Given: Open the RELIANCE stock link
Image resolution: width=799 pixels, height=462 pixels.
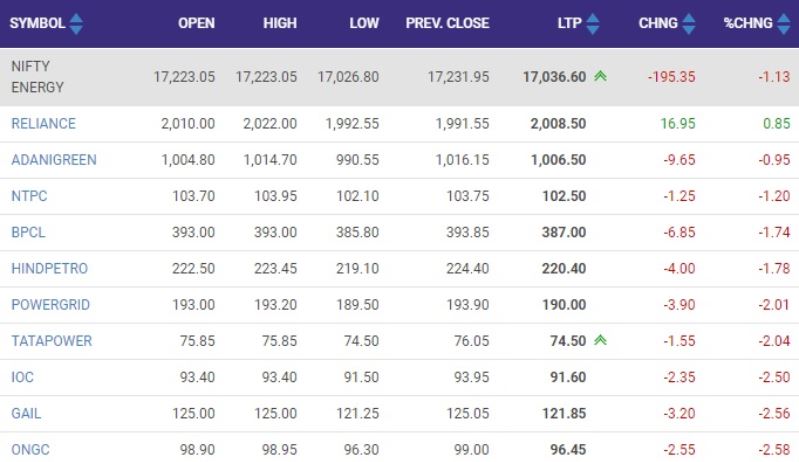Looking at the screenshot, I should pyautogui.click(x=43, y=124).
